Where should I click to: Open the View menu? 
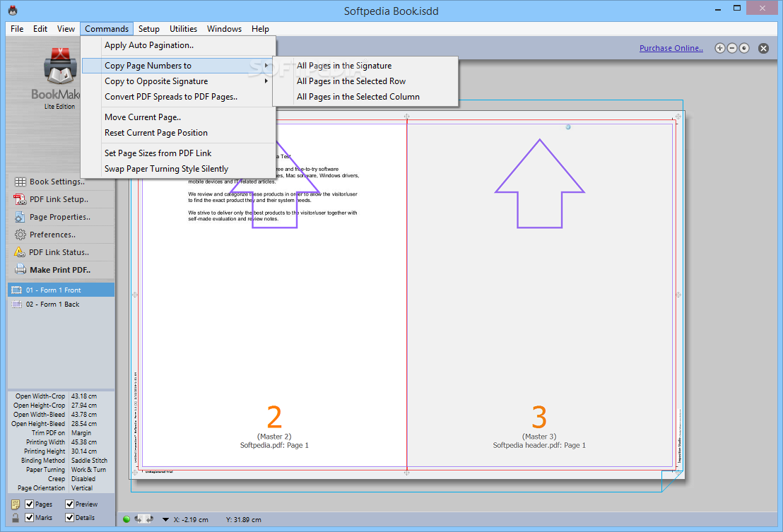(x=66, y=28)
